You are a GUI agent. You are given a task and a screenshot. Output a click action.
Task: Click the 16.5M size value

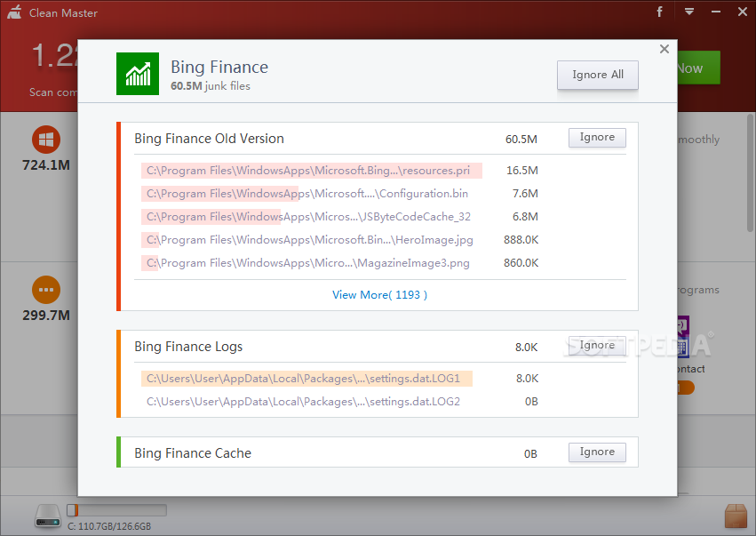pos(522,171)
